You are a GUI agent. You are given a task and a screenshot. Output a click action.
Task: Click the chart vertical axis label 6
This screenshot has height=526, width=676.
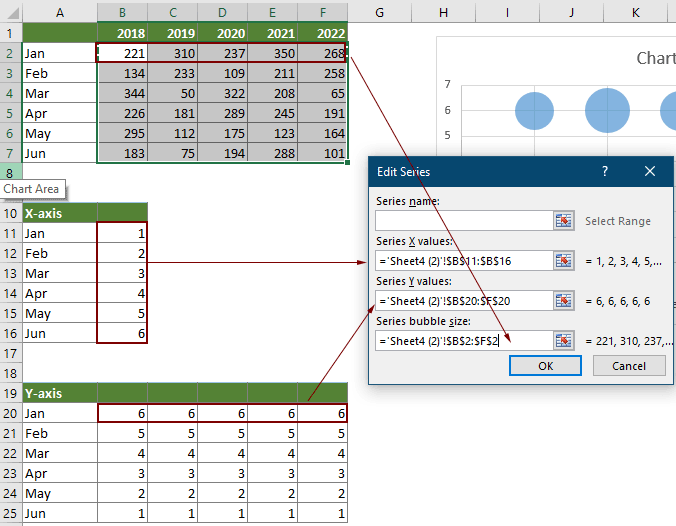pyautogui.click(x=448, y=110)
